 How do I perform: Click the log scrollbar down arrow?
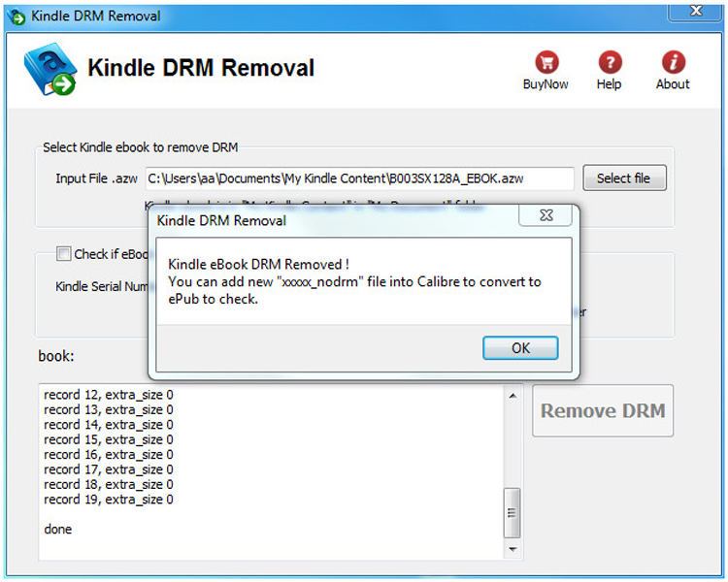pos(513,550)
